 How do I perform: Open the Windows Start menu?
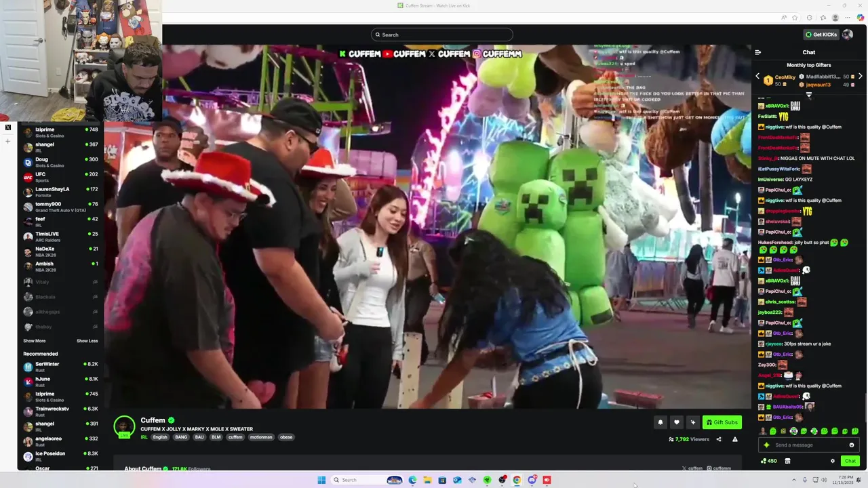pyautogui.click(x=321, y=480)
